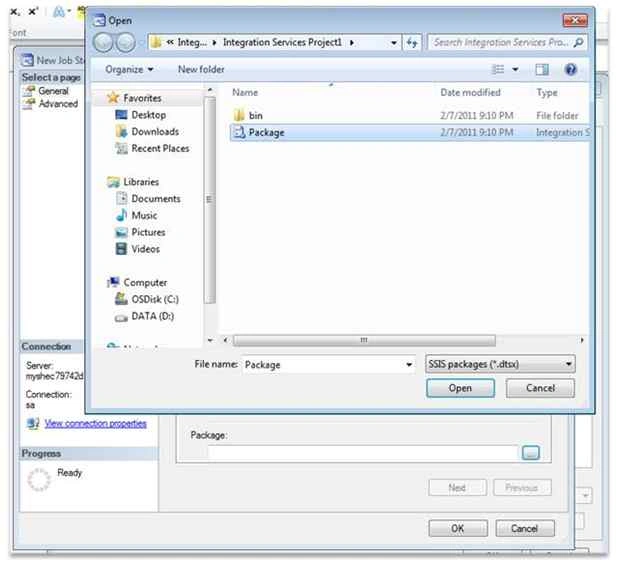Viewport: 618px width, 567px height.
Task: Select Recent Places in the navigation pane
Action: 160,149
